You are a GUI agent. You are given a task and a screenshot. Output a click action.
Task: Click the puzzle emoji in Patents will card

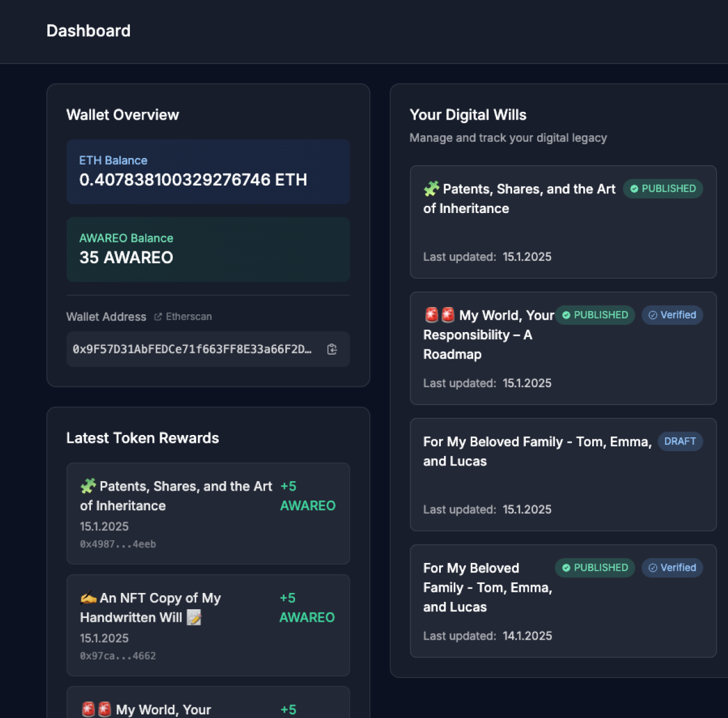tap(431, 189)
